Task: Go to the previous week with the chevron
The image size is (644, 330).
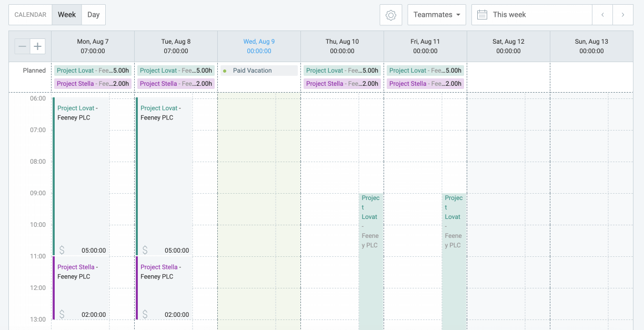Action: click(x=602, y=14)
